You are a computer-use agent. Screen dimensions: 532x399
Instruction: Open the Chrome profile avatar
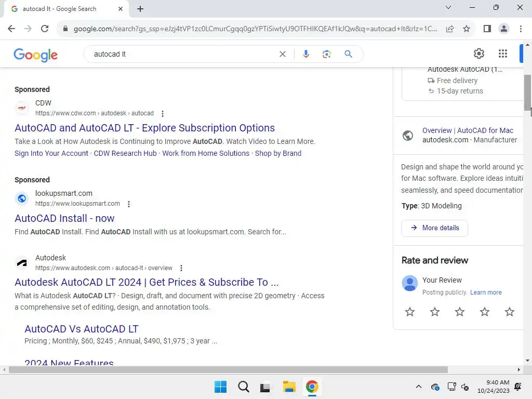pyautogui.click(x=504, y=29)
